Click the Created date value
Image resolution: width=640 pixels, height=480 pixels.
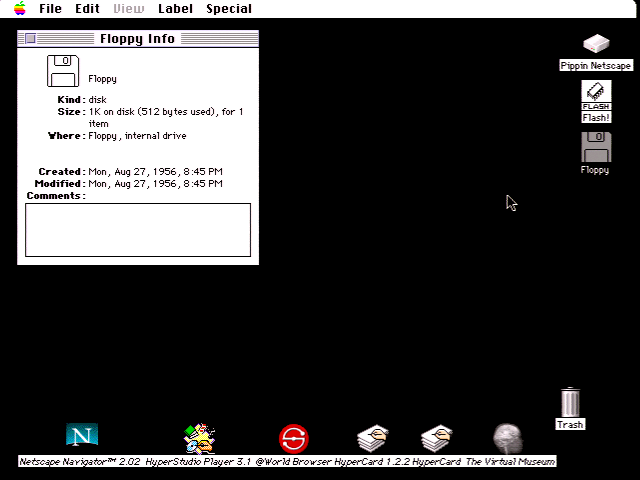(156, 172)
